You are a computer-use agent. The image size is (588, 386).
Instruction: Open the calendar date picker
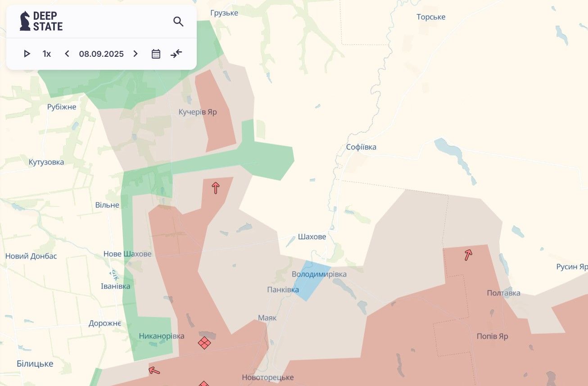(x=156, y=54)
